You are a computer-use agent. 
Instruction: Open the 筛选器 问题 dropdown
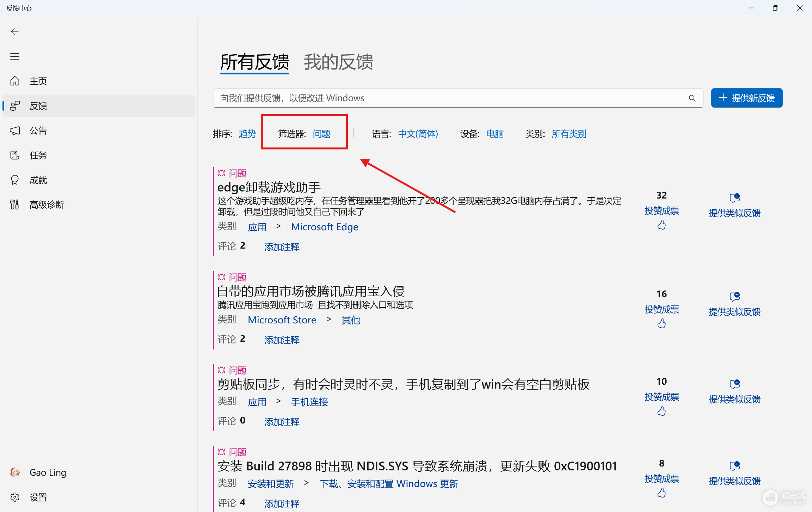[321, 134]
